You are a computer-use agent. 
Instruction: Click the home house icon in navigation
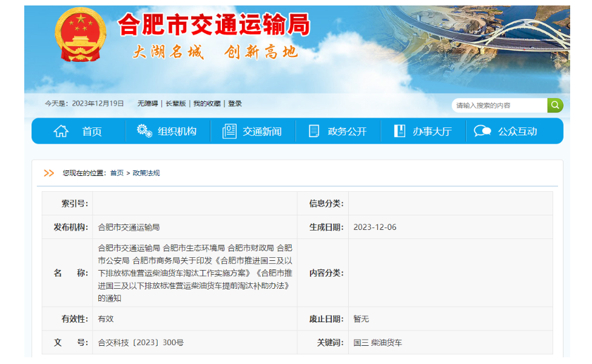(61, 131)
